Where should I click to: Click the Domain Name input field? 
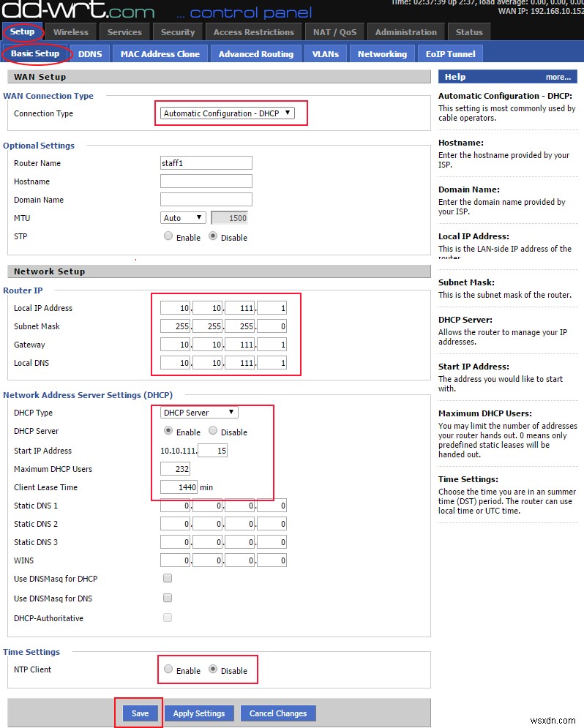coord(206,200)
